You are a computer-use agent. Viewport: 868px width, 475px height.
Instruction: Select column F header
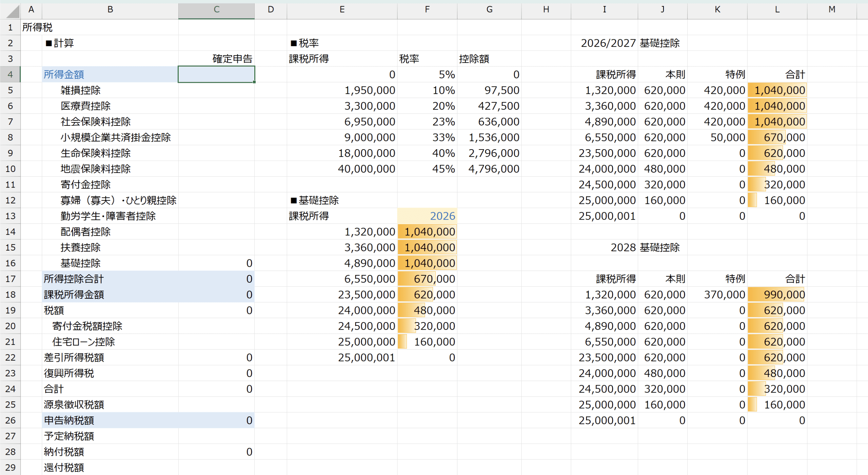pos(427,9)
